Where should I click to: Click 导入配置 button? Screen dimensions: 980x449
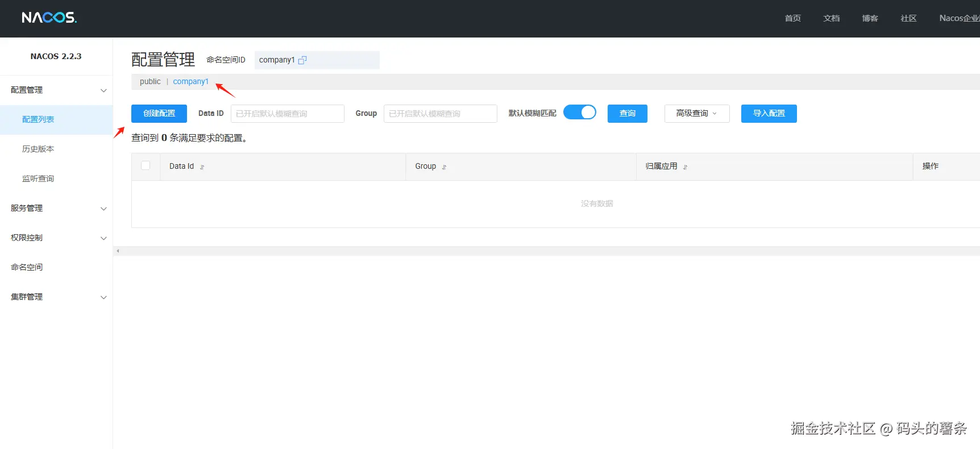point(769,113)
